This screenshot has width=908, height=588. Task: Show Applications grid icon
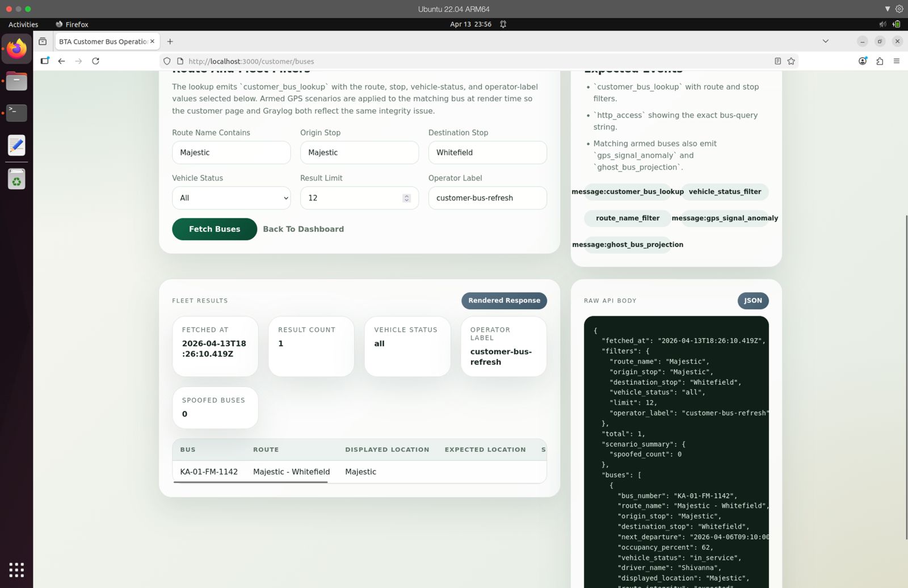pyautogui.click(x=16, y=569)
